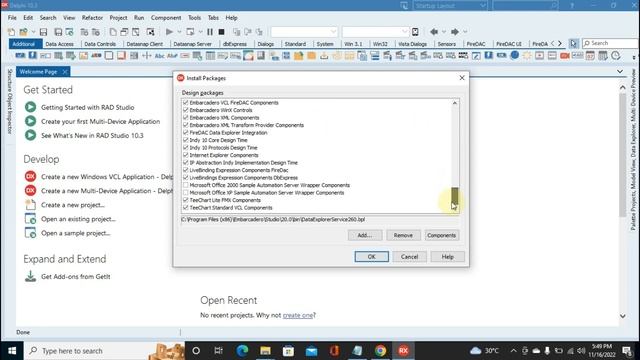Uncheck Indy 10 Core Design Time
640x360 pixels.
point(186,140)
